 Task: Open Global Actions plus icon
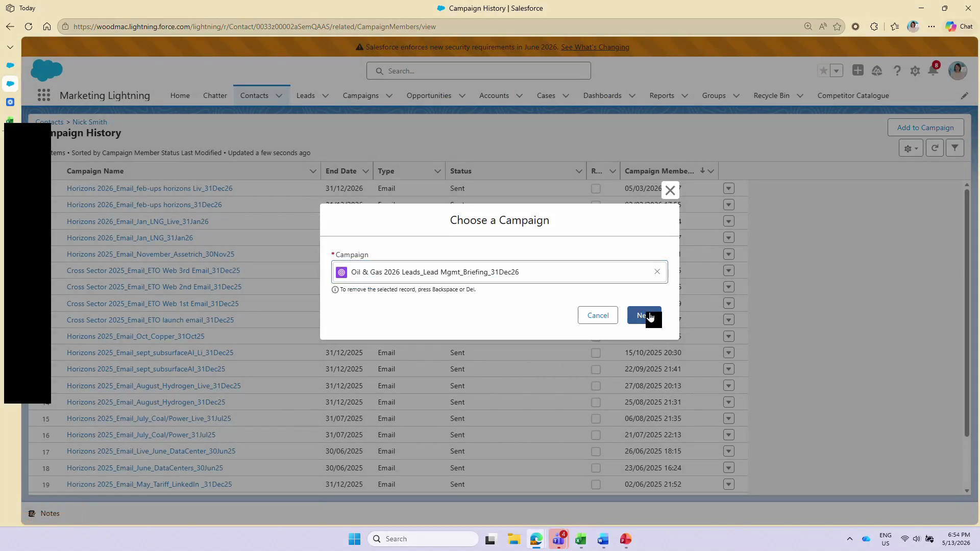tap(858, 71)
